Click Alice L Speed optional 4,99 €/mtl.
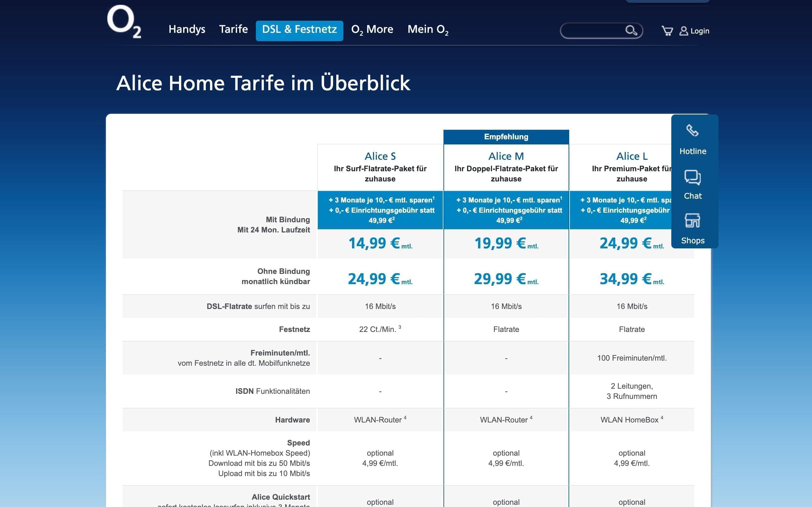 tap(632, 458)
